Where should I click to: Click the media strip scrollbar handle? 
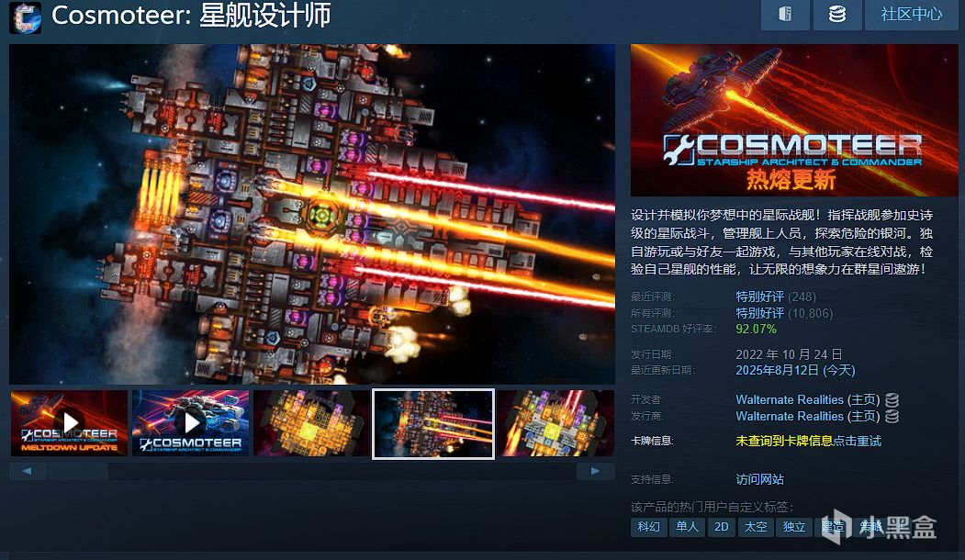(x=77, y=471)
